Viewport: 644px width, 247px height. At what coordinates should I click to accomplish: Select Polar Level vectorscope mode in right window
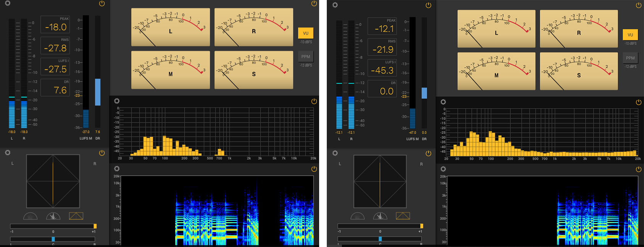click(380, 216)
